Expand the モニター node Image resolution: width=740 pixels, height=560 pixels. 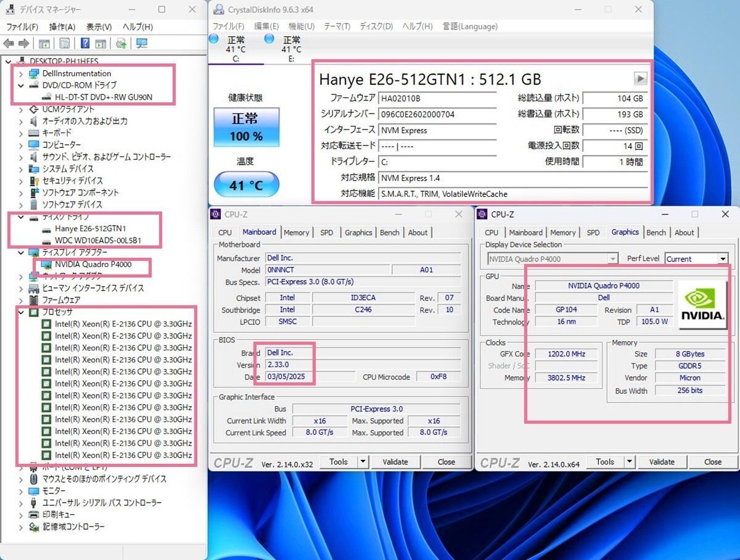[x=21, y=491]
